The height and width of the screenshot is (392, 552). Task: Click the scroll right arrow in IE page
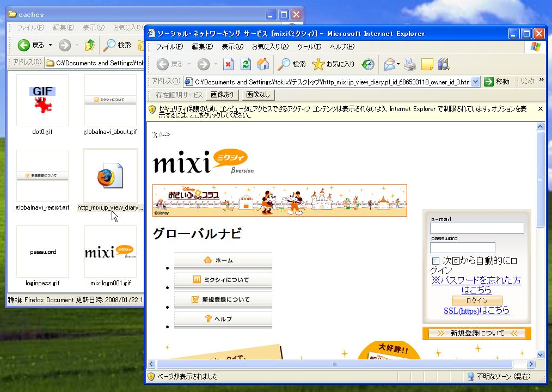coord(531,364)
